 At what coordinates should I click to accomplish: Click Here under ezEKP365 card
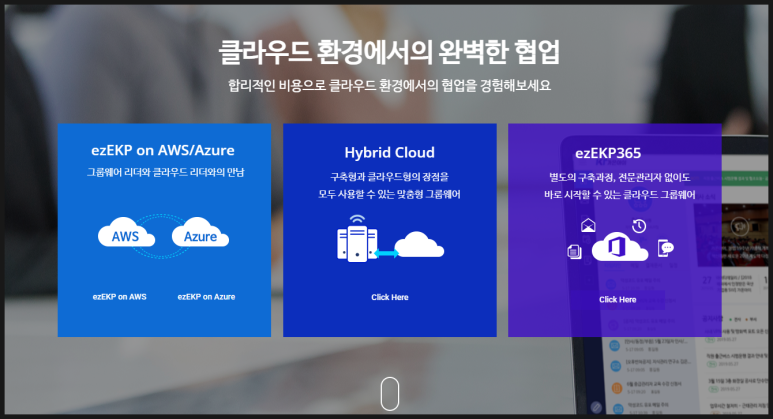618,299
